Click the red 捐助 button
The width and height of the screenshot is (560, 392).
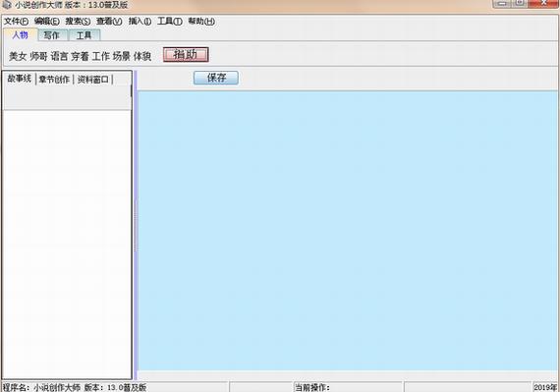click(x=186, y=55)
